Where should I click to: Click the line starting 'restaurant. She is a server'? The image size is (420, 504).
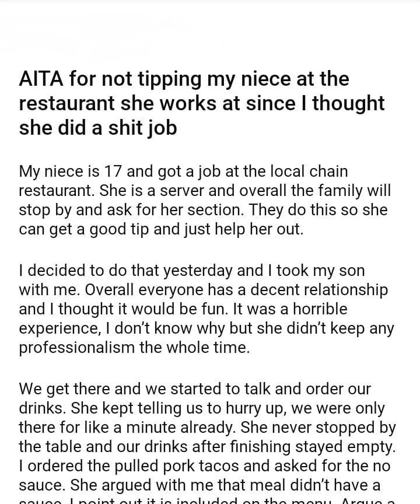click(x=205, y=190)
